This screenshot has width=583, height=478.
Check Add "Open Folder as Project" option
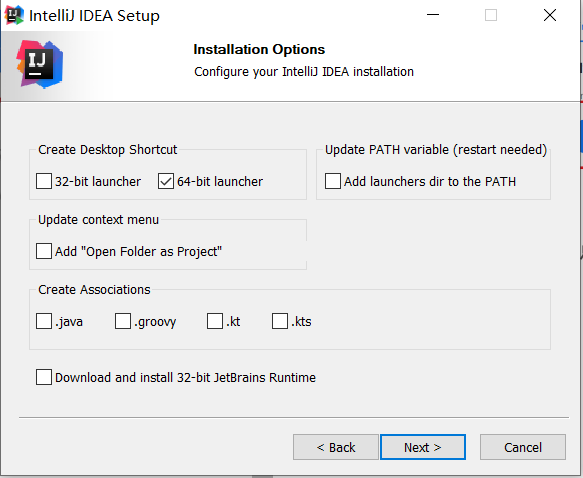coord(44,251)
